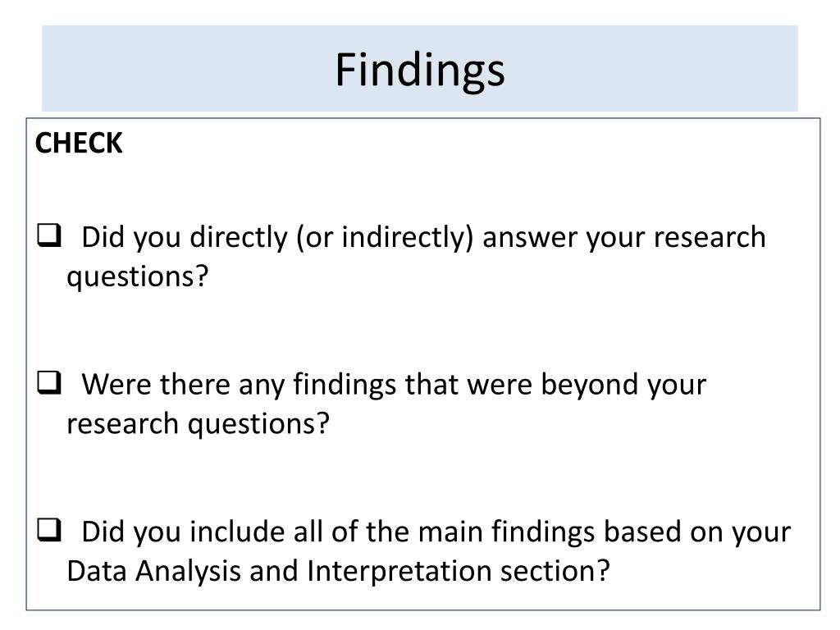Viewport: 840px width, 630px height.
Task: Click 'research questions?' in the second bullet
Action: click(x=199, y=424)
